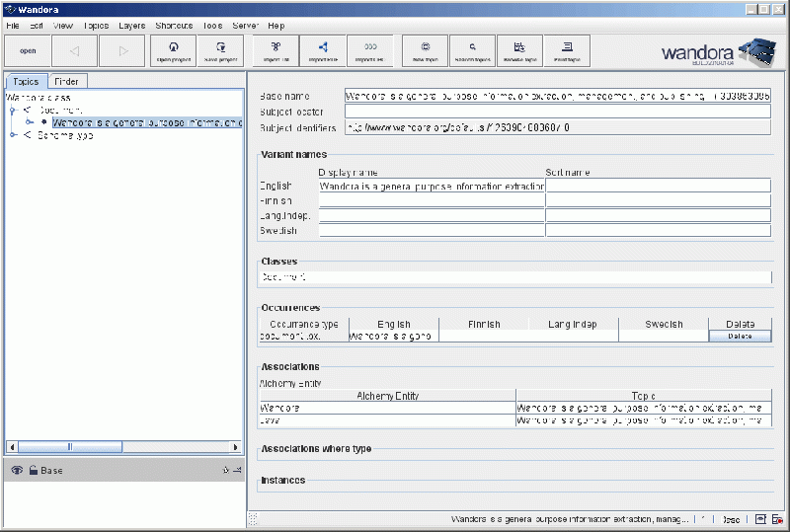
Task: Click the Occurrence type column header
Action: (x=304, y=324)
